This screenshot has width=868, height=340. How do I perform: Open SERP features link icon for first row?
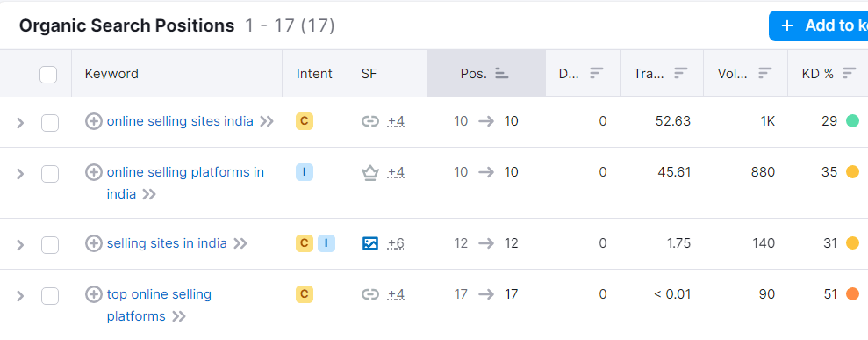coord(369,121)
